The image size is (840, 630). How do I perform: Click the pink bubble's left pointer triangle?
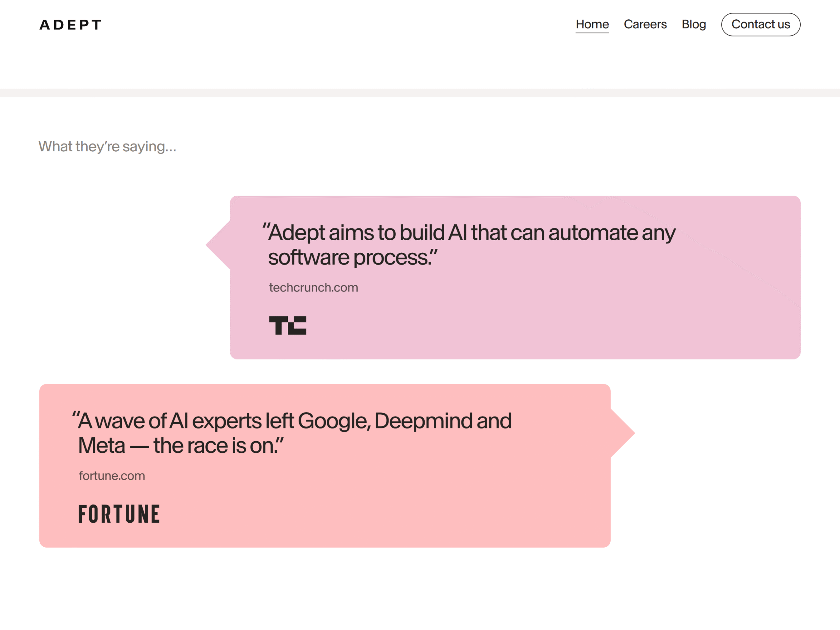click(x=221, y=245)
